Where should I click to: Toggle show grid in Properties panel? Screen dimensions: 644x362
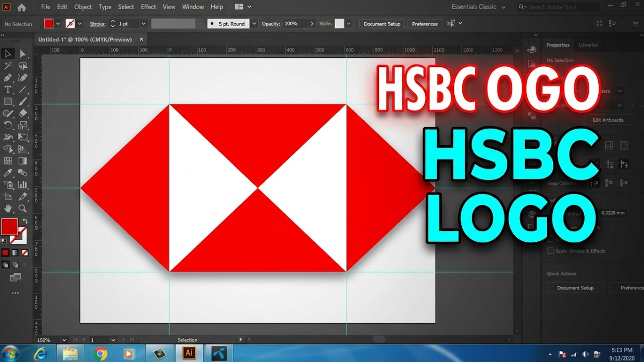pyautogui.click(x=609, y=145)
